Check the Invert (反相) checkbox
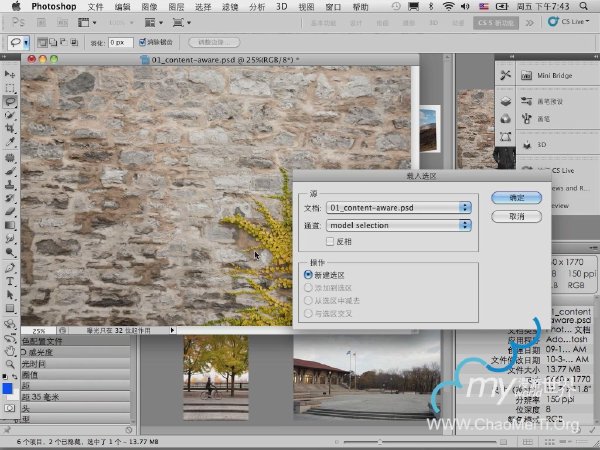Screen dimensions: 600x450 pos(330,241)
